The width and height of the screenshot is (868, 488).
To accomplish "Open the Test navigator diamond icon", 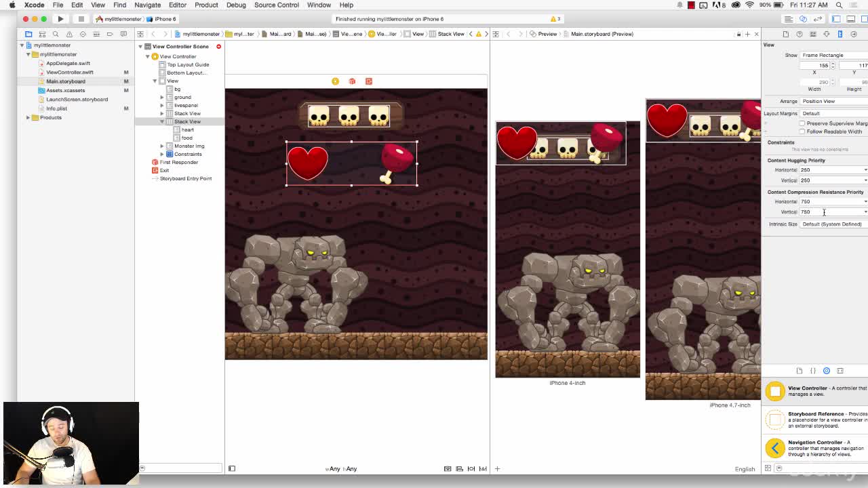I will [x=83, y=34].
